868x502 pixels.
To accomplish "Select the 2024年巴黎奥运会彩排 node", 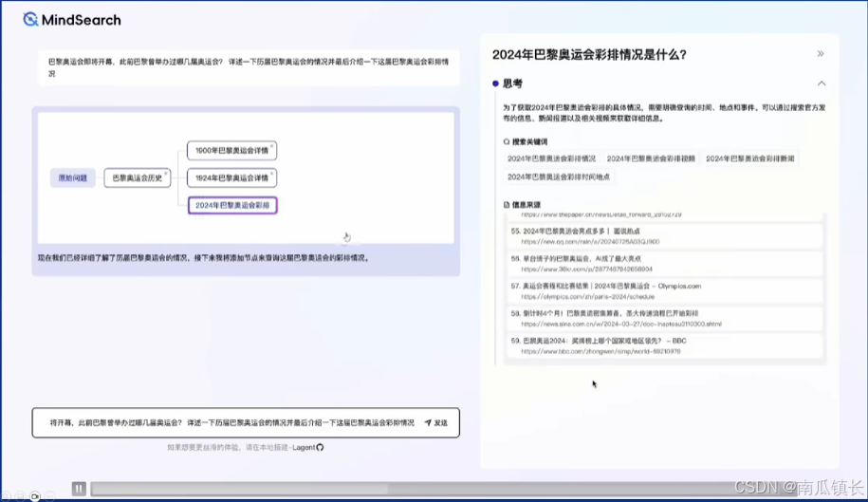I will 232,205.
